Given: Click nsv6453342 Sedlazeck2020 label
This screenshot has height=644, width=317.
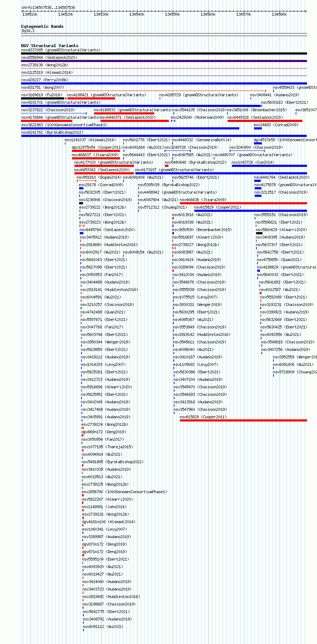Looking at the screenshot, I should pyautogui.click(x=102, y=170).
